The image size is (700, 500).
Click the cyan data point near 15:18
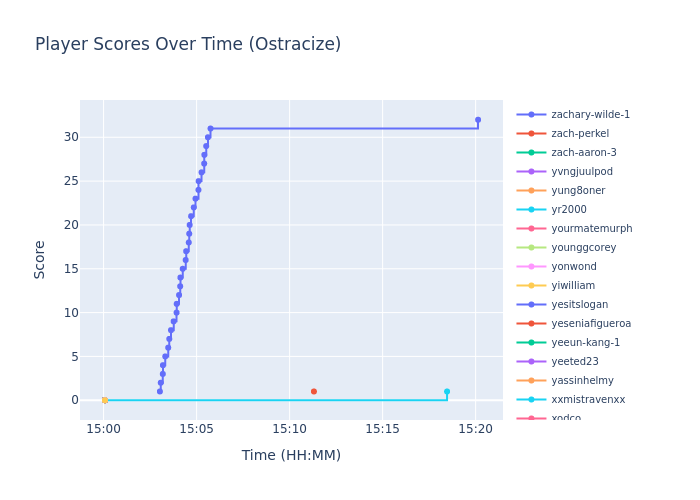click(x=447, y=392)
